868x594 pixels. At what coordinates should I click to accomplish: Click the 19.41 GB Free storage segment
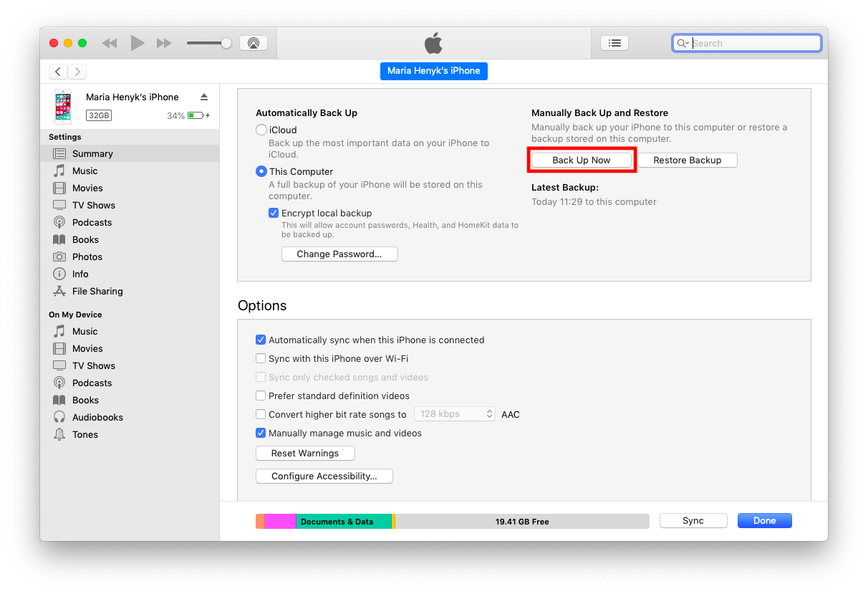(x=522, y=522)
